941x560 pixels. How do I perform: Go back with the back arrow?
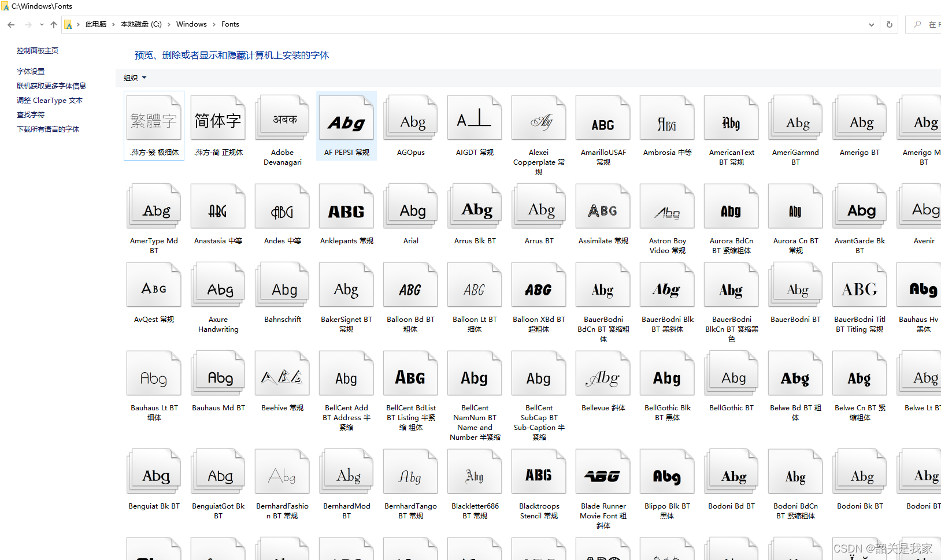(x=11, y=25)
